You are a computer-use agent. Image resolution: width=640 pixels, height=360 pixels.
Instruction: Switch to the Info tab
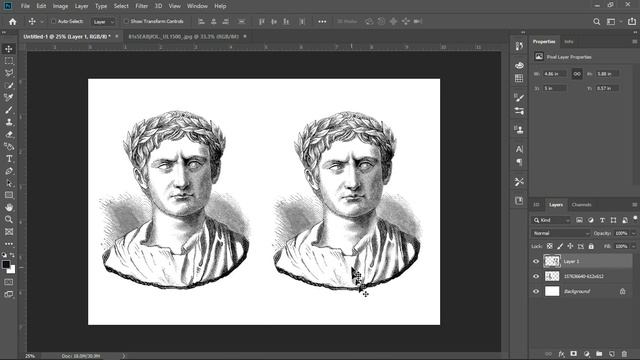[569, 42]
